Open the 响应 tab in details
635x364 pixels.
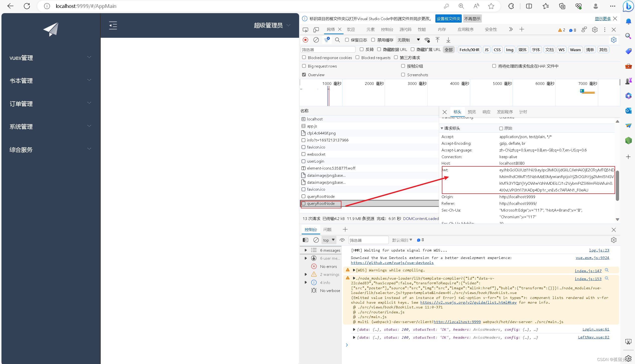486,112
